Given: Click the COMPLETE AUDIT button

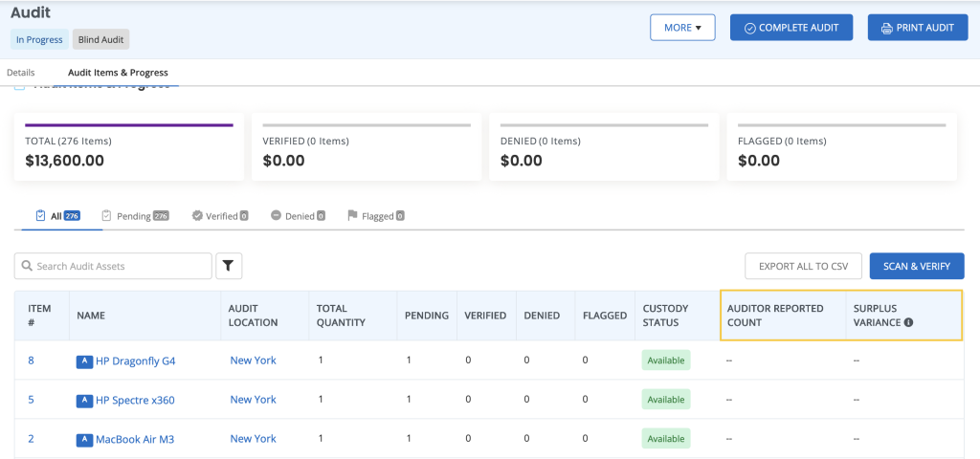Looking at the screenshot, I should (791, 28).
